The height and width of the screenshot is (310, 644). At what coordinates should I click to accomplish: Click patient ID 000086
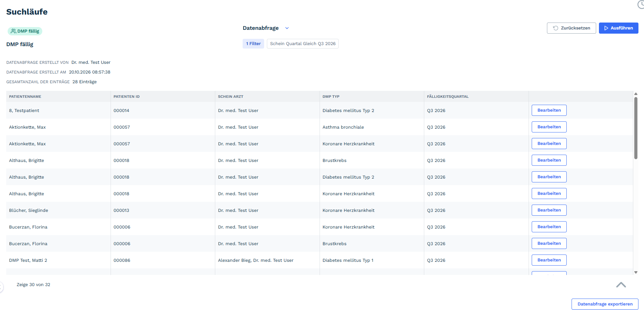point(122,260)
